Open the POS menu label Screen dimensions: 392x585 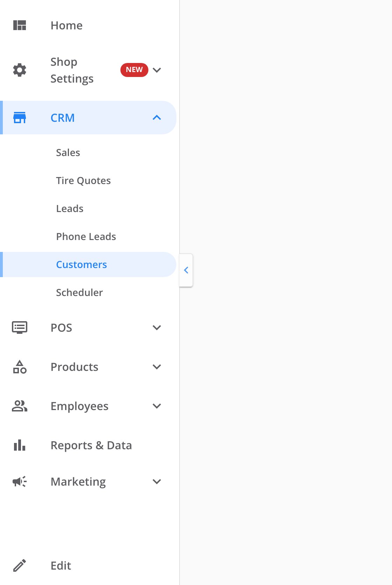tap(61, 328)
